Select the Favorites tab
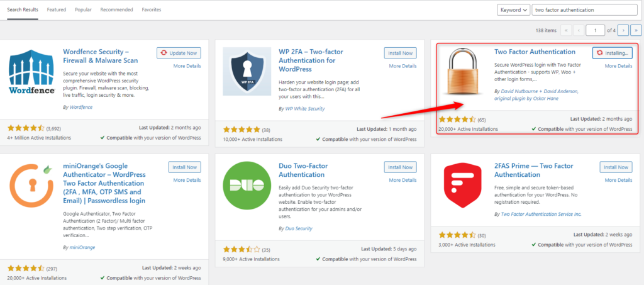The height and width of the screenshot is (285, 644). pyautogui.click(x=151, y=9)
